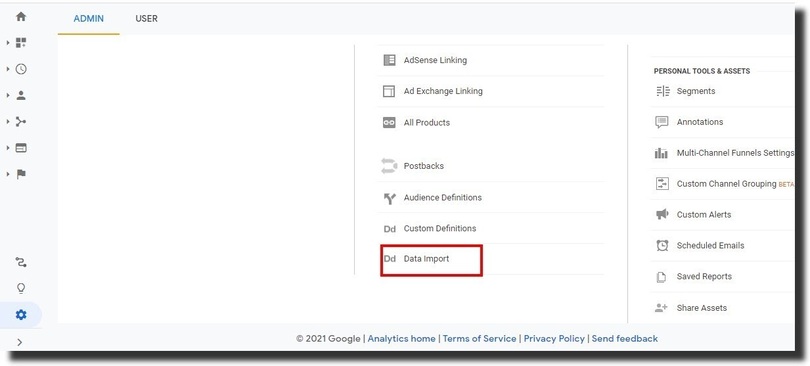Click the AdSense Linking icon
This screenshot has width=810, height=366.
tap(389, 60)
